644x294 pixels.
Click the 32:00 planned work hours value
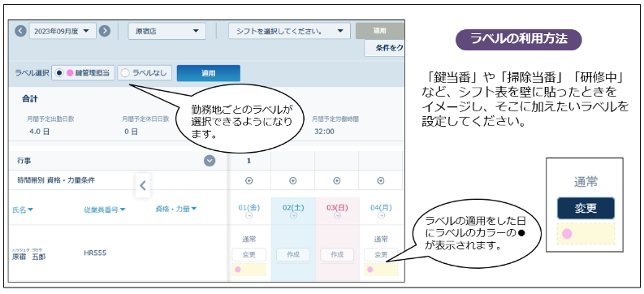(325, 132)
